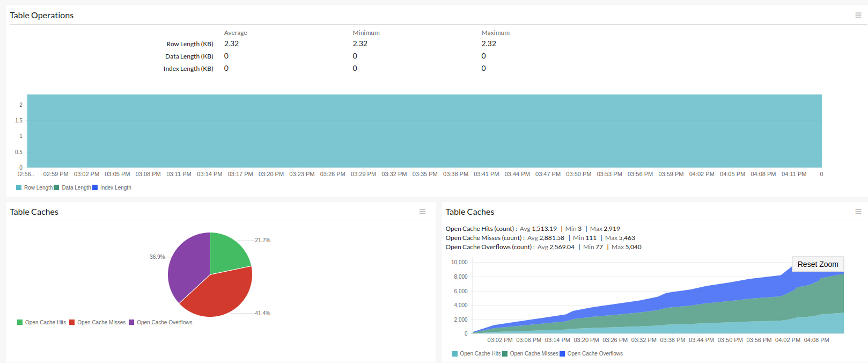Click the 03:38 PM tick on Table Caches axis

673,340
